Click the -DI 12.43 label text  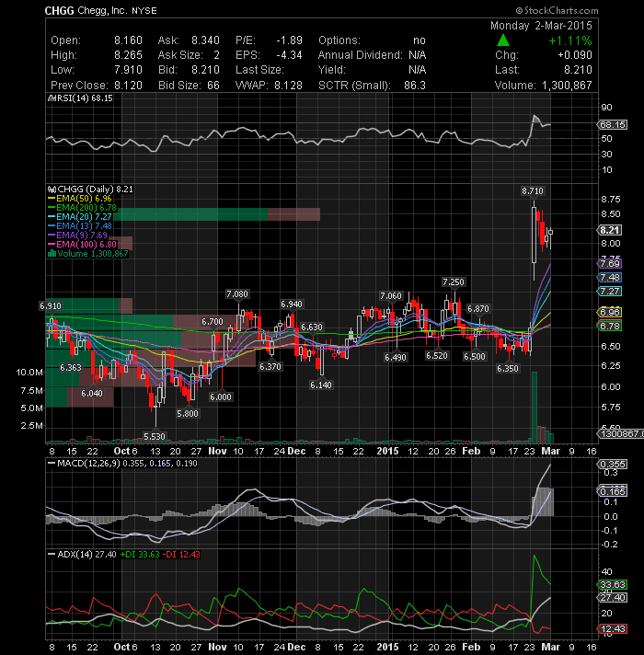tap(181, 555)
